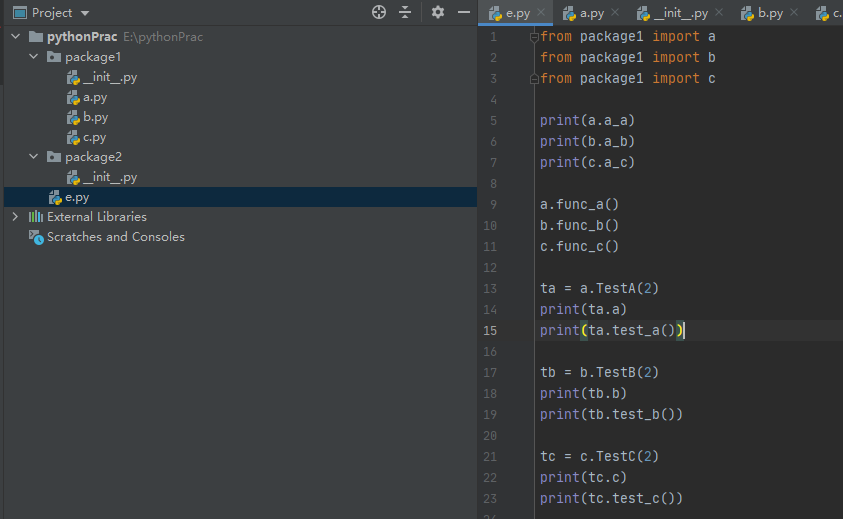Image resolution: width=843 pixels, height=519 pixels.
Task: Click the package2 folder icon
Action: tap(54, 157)
